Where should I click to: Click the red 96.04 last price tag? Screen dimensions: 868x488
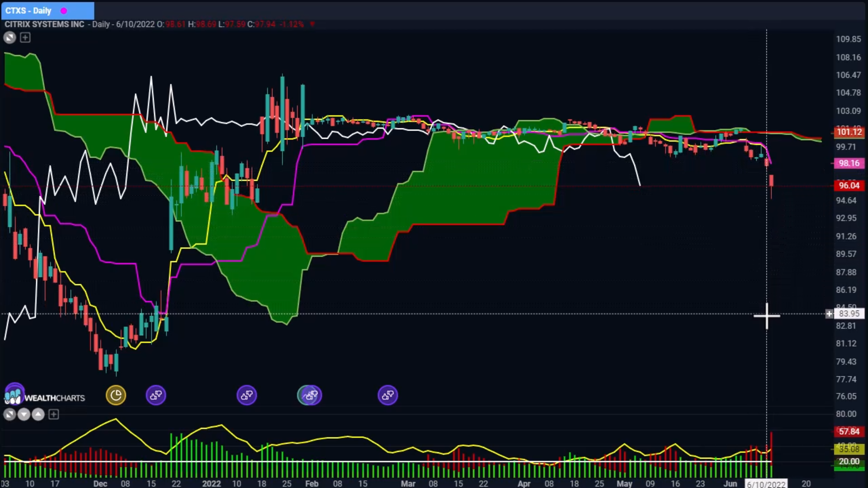[x=849, y=185]
